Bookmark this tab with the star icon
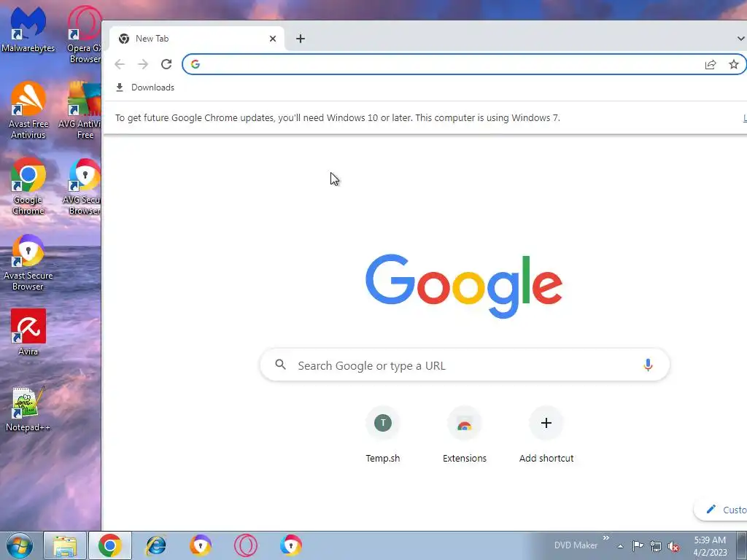 [734, 64]
